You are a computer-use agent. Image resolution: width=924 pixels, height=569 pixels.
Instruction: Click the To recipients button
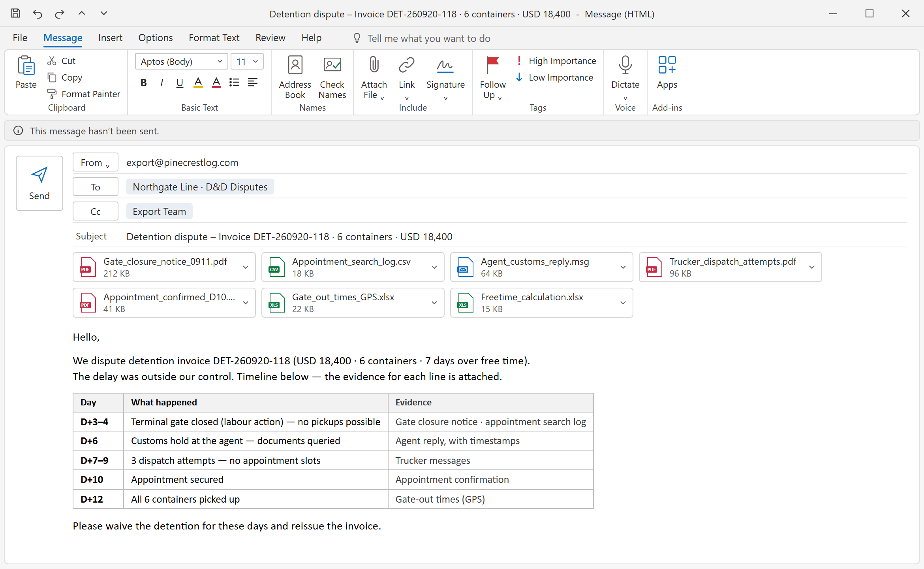[x=96, y=187]
